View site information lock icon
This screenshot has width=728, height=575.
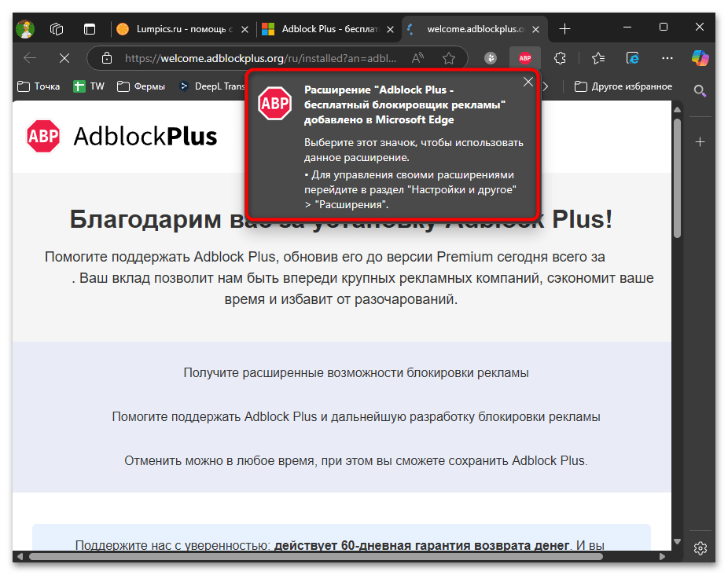click(107, 58)
